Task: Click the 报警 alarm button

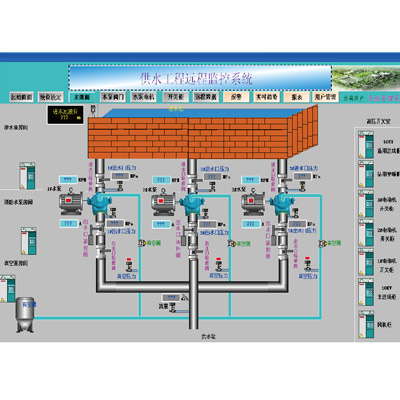Action: click(x=236, y=97)
